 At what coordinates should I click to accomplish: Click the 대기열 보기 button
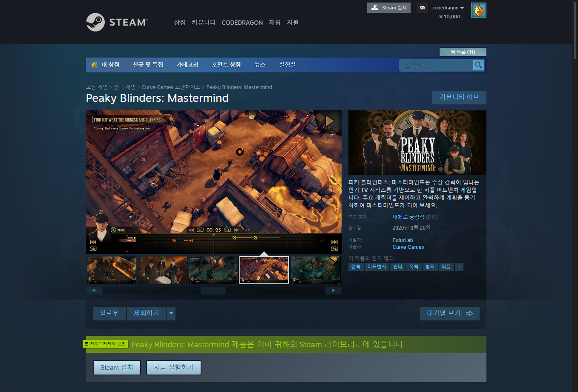pyautogui.click(x=450, y=314)
